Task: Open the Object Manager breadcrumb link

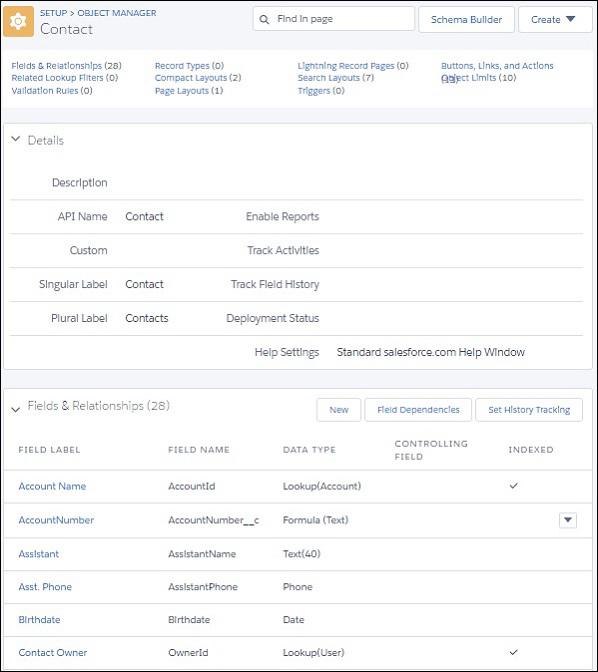Action: (x=117, y=13)
